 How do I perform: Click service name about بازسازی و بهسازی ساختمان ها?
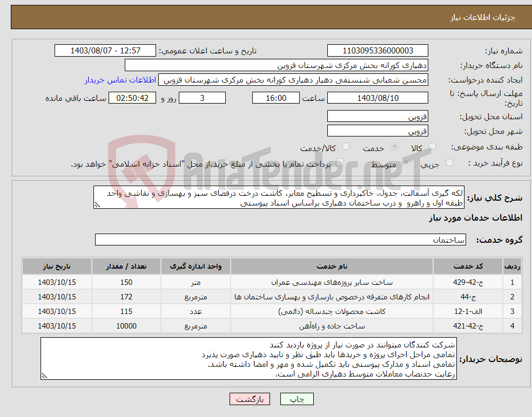(x=332, y=297)
